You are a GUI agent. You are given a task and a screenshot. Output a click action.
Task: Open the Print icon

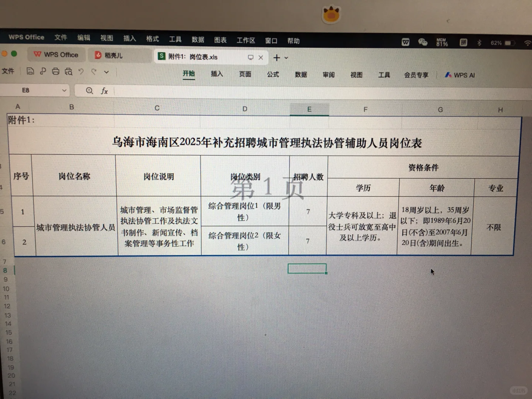(55, 71)
